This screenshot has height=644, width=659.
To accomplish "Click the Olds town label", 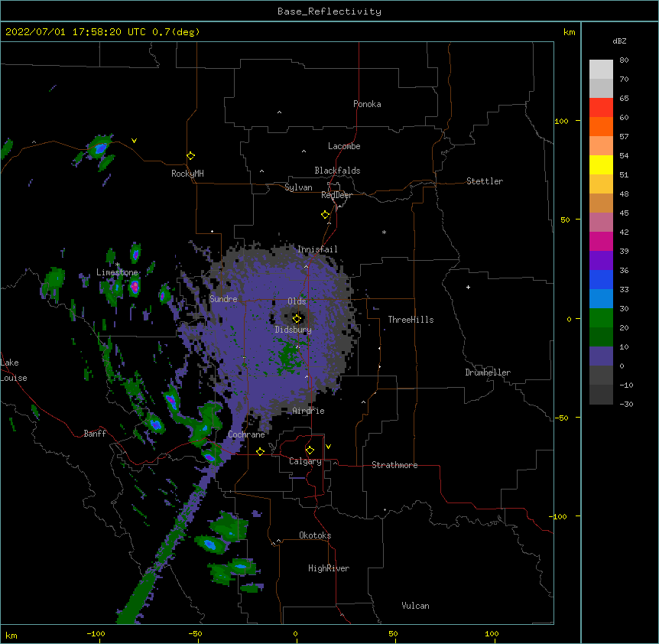I will point(297,301).
